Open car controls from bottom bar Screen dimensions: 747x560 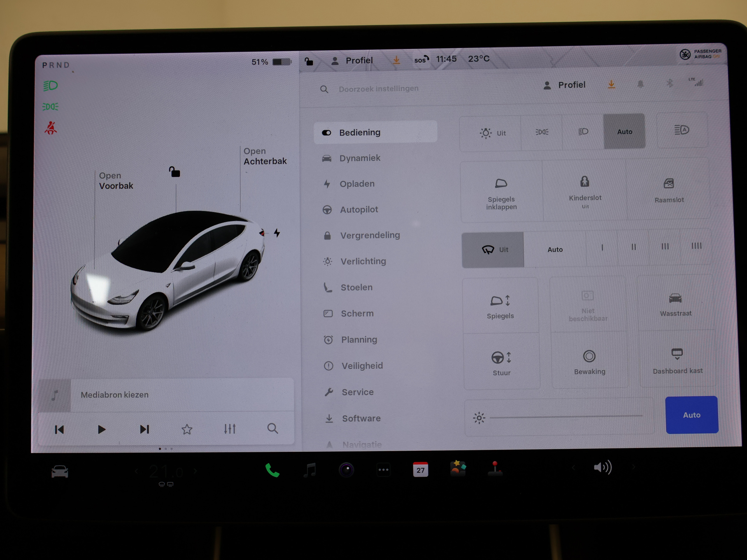pos(60,471)
